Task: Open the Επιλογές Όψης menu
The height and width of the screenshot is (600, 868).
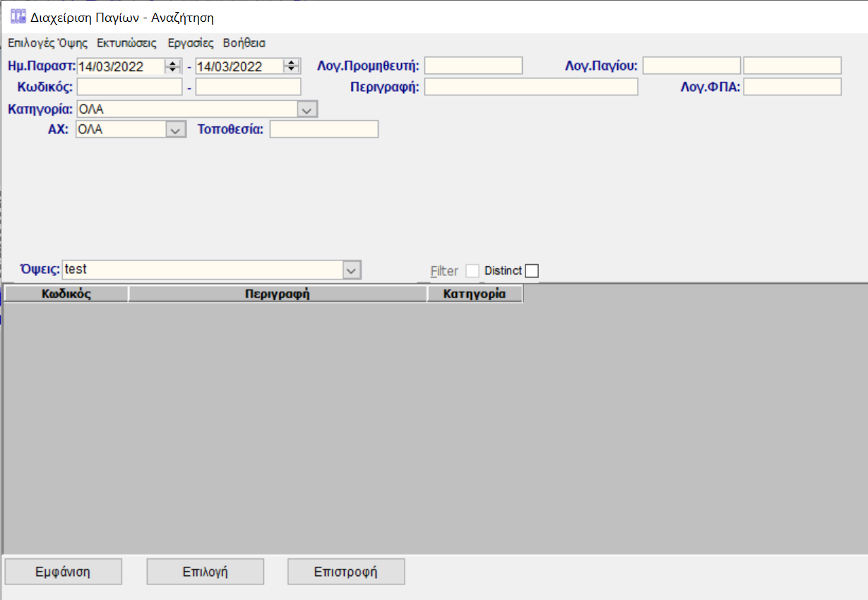Action: point(47,43)
